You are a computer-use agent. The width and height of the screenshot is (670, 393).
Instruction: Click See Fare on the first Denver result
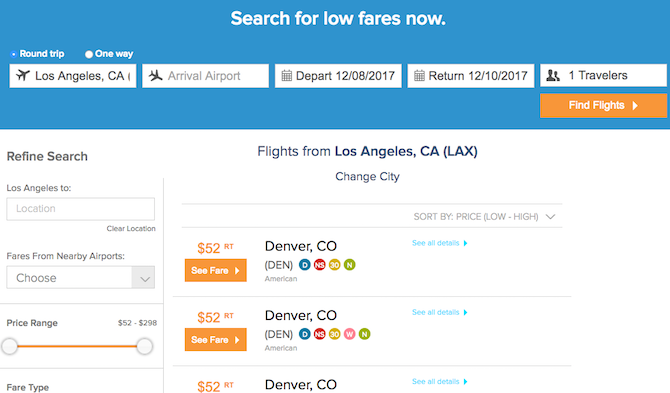tap(215, 270)
